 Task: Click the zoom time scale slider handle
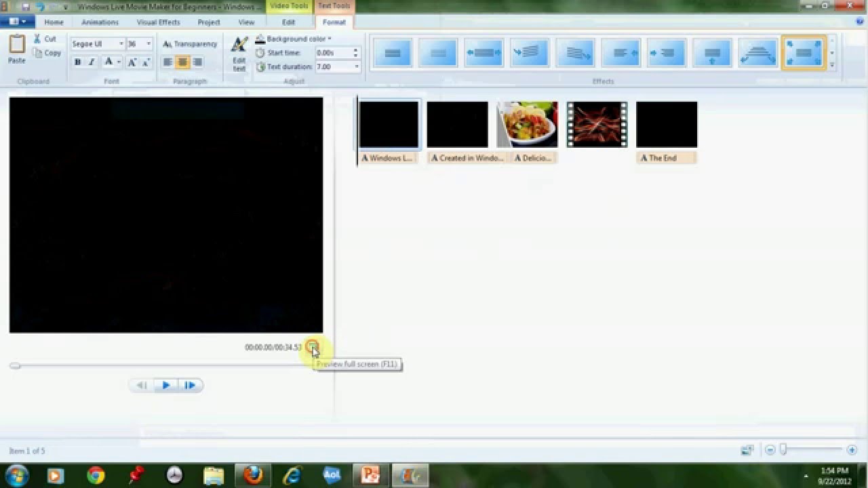tap(783, 449)
